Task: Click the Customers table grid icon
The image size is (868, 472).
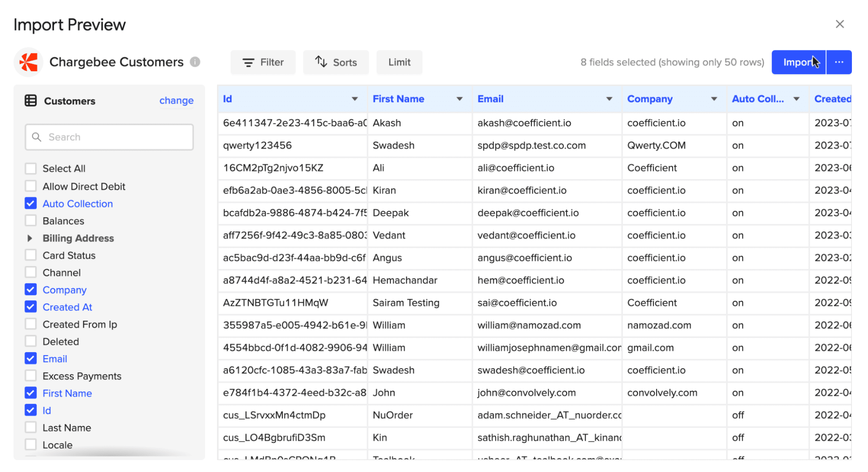Action: pyautogui.click(x=31, y=101)
